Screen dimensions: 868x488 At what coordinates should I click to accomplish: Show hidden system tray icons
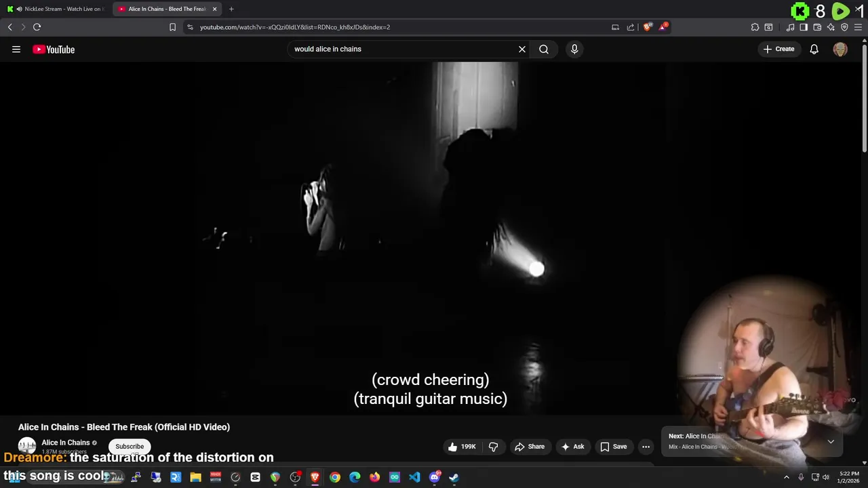tap(787, 477)
